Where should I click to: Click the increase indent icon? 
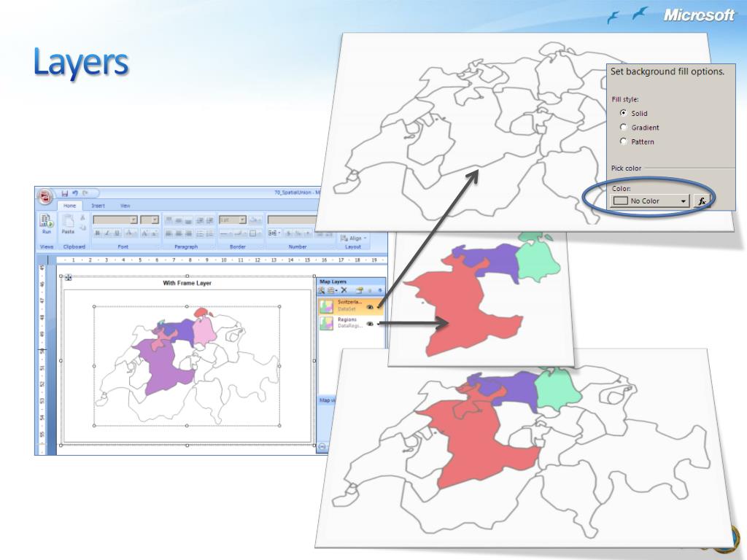[209, 220]
